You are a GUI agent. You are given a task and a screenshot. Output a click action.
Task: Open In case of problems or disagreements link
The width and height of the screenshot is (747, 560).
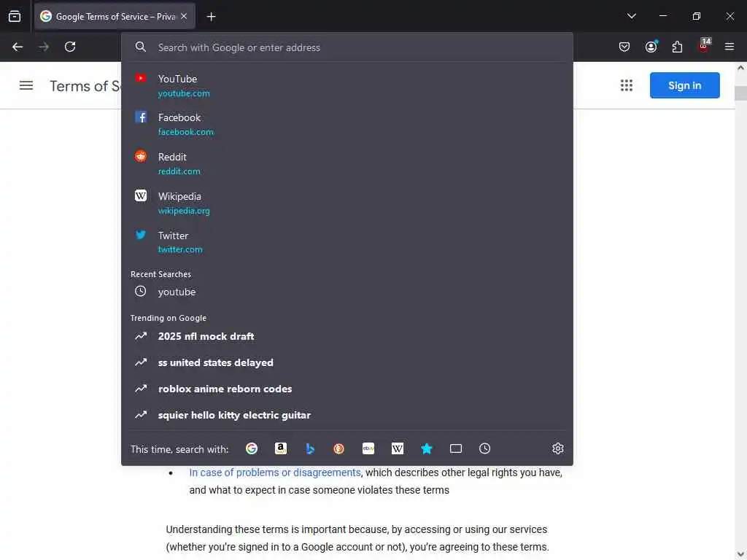pos(275,472)
